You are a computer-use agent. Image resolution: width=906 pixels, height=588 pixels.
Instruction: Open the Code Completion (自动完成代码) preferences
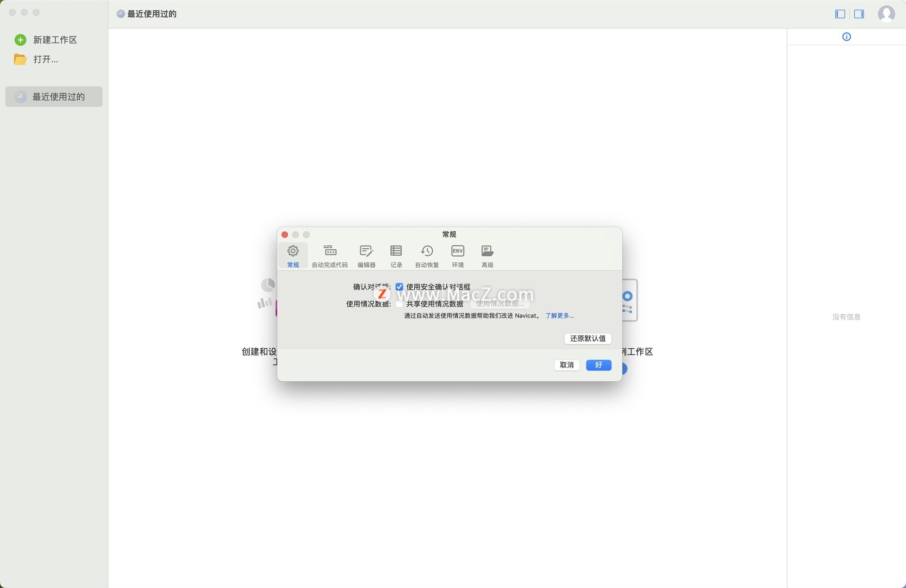330,255
